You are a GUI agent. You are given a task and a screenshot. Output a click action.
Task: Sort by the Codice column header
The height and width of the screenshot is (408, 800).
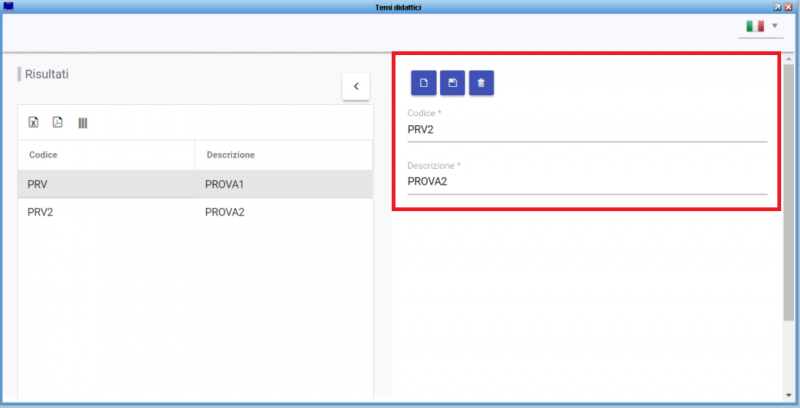point(106,155)
